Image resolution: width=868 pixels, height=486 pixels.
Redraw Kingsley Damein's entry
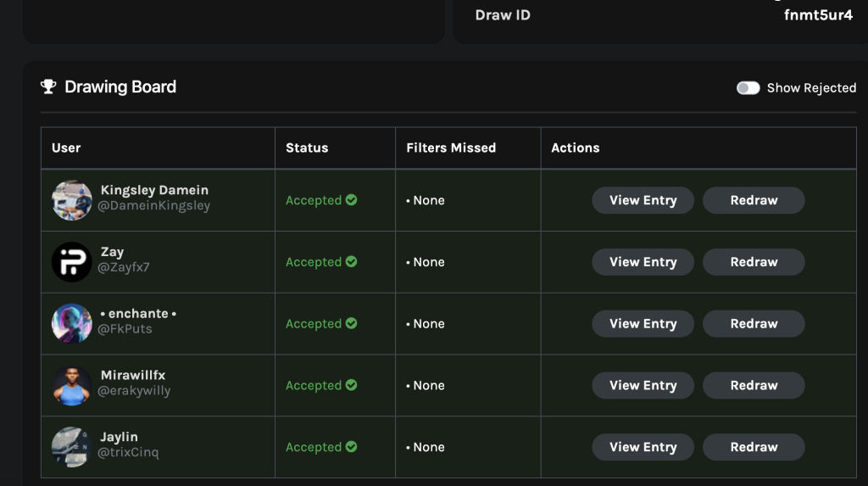[754, 200]
